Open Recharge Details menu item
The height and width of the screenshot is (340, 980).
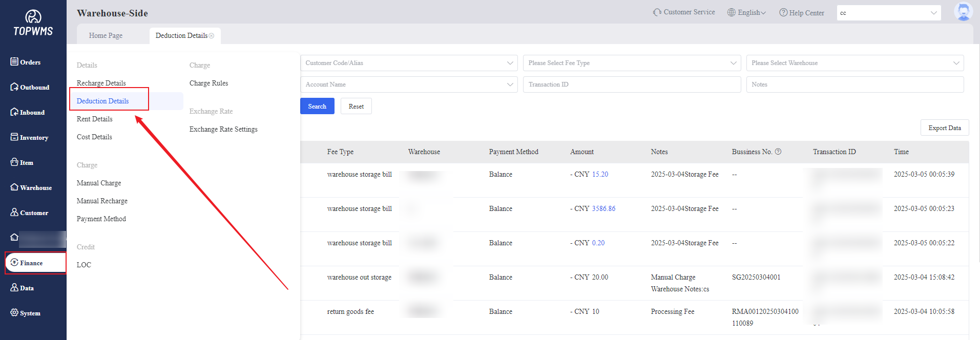(x=101, y=83)
